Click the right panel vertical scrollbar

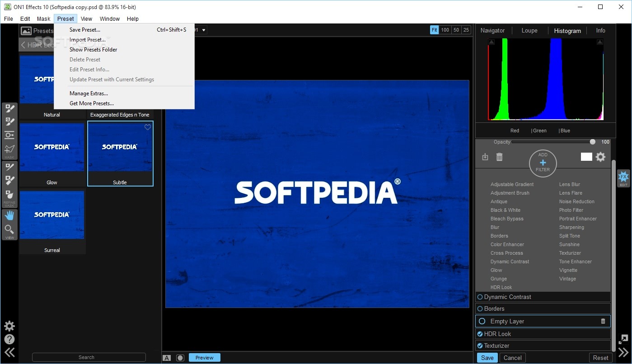[x=613, y=255]
